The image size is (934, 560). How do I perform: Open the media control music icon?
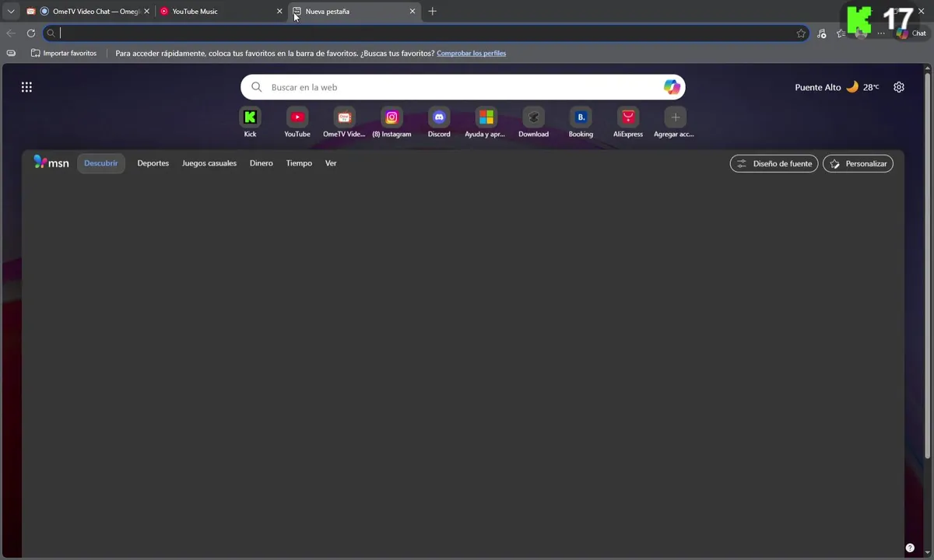(822, 33)
